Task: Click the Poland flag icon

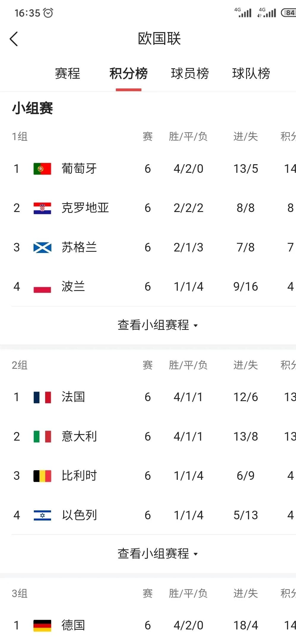Action: coord(42,286)
